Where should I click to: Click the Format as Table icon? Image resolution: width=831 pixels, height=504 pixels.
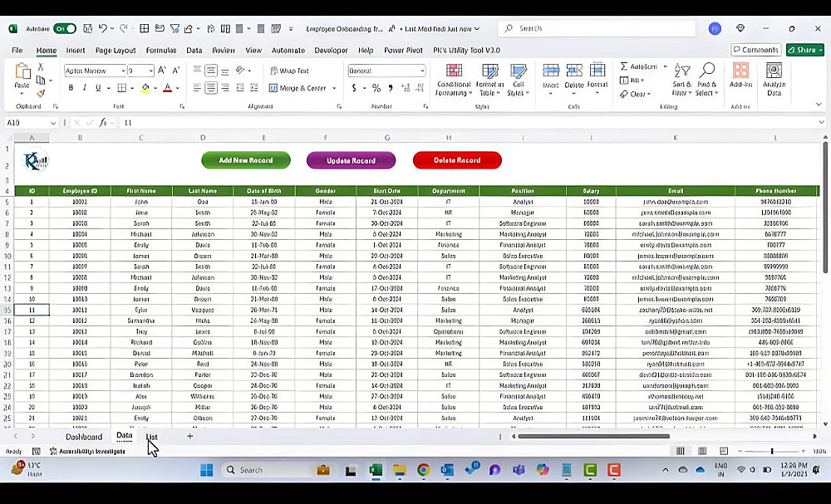pos(489,80)
